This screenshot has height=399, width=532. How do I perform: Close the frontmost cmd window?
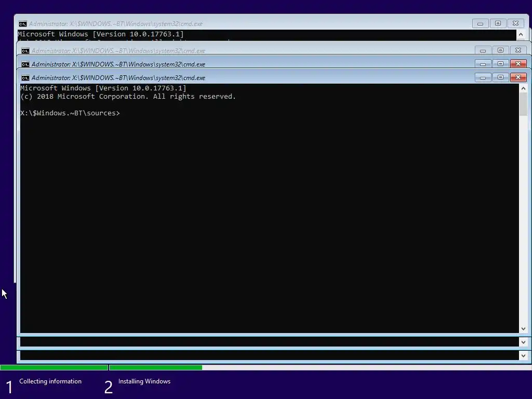coord(518,78)
